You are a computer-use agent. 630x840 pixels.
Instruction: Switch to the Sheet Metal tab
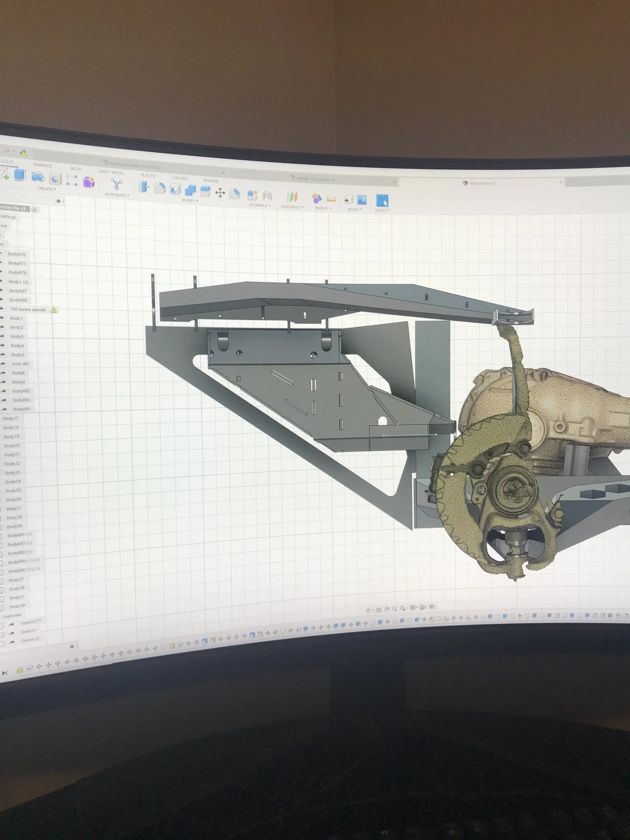tap(112, 172)
